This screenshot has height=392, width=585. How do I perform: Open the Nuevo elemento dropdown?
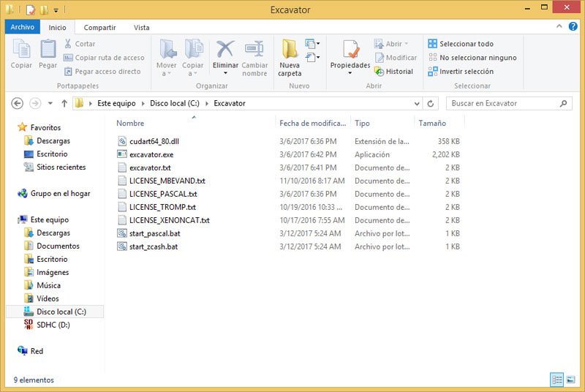point(313,44)
